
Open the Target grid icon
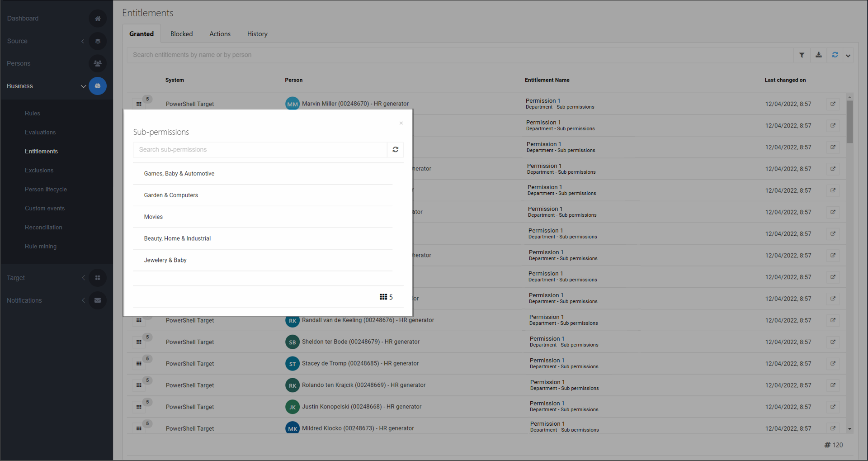point(98,278)
